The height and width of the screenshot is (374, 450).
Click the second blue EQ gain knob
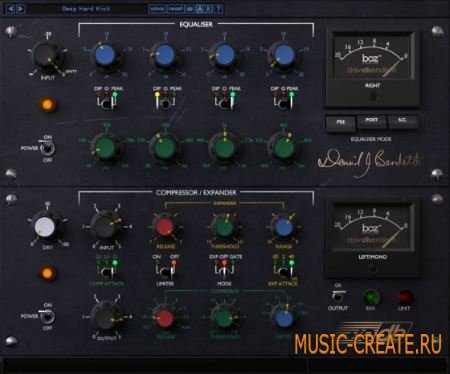(x=165, y=56)
